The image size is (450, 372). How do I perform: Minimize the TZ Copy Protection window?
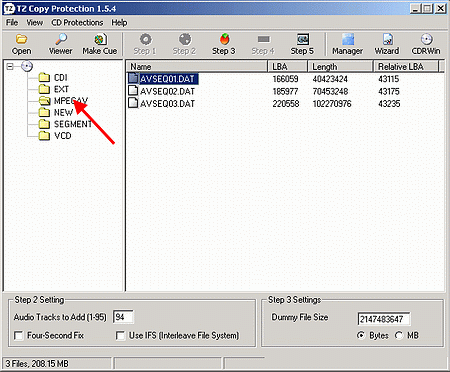click(415, 8)
